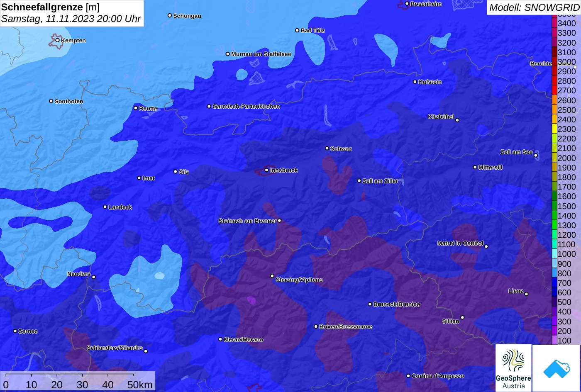This screenshot has width=581, height=392.
Task: Click the Imst marker dot
Action: click(x=139, y=178)
